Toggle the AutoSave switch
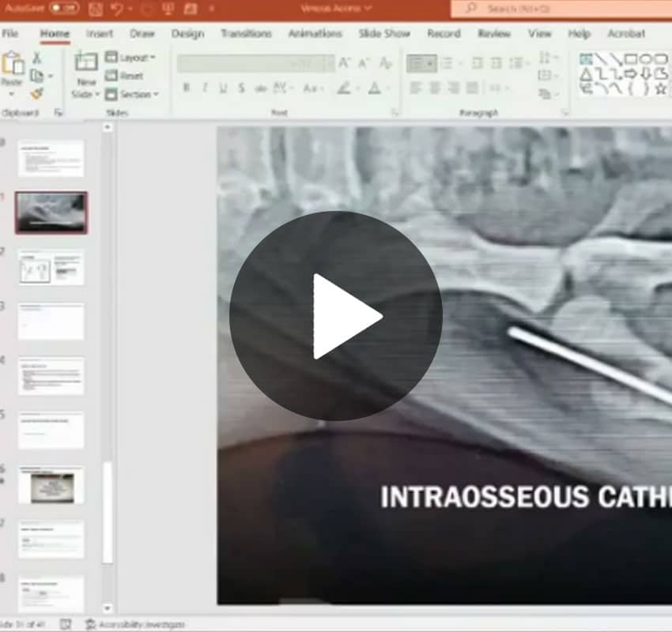This screenshot has height=632, width=672. pyautogui.click(x=64, y=8)
